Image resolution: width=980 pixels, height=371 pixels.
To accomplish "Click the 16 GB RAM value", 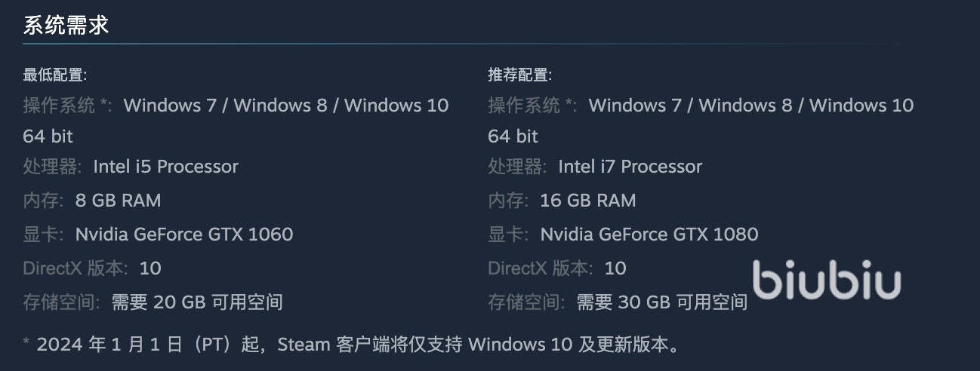I will 588,201.
